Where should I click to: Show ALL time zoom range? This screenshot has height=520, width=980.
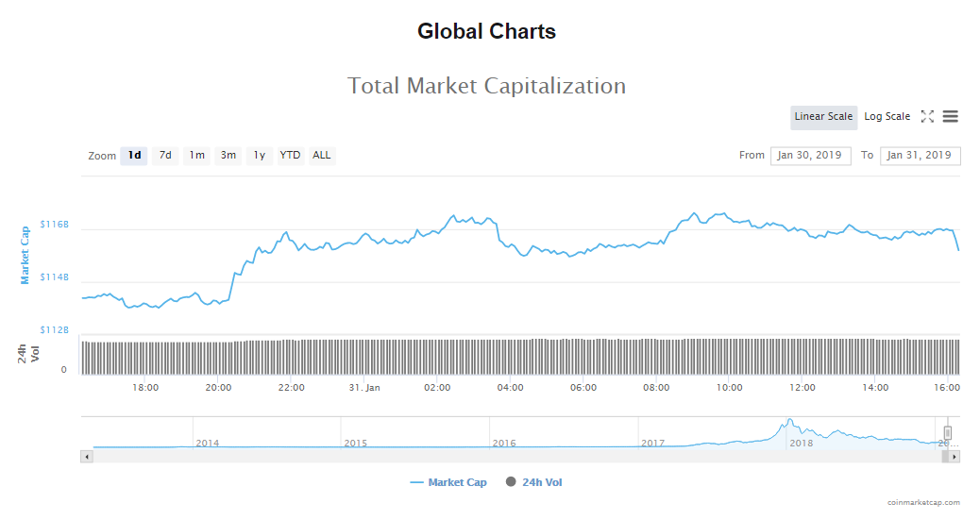[x=322, y=156]
